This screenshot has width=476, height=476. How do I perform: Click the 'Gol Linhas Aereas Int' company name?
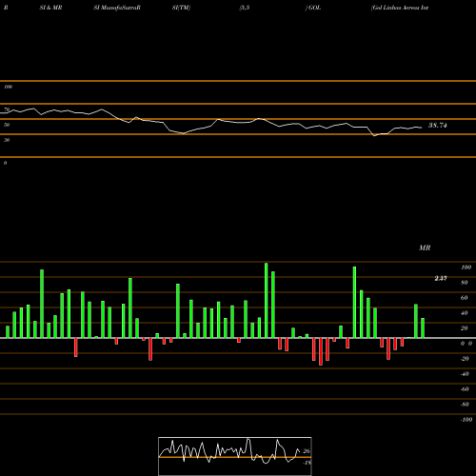[x=400, y=8]
